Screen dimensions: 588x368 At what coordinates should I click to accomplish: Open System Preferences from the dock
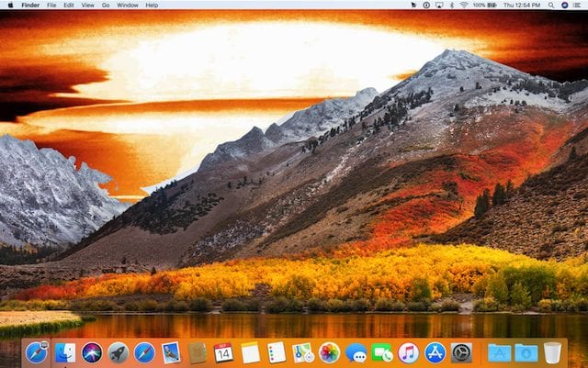pyautogui.click(x=461, y=352)
